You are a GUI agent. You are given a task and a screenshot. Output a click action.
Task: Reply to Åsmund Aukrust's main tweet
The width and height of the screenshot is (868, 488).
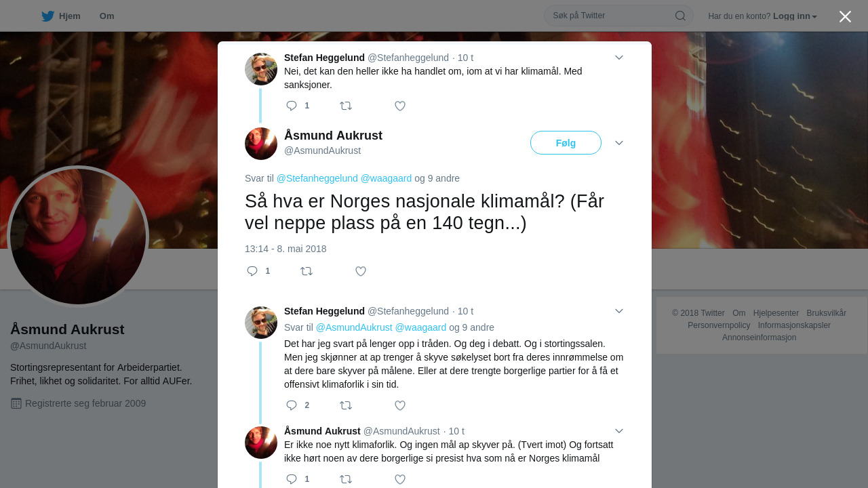[x=252, y=271]
